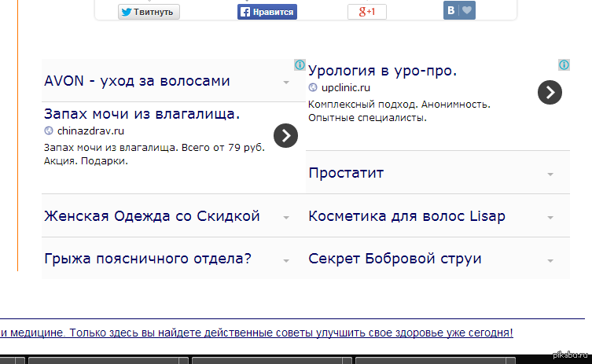Expand the 'Секрет Бобровой струи' arrow

pos(550,260)
